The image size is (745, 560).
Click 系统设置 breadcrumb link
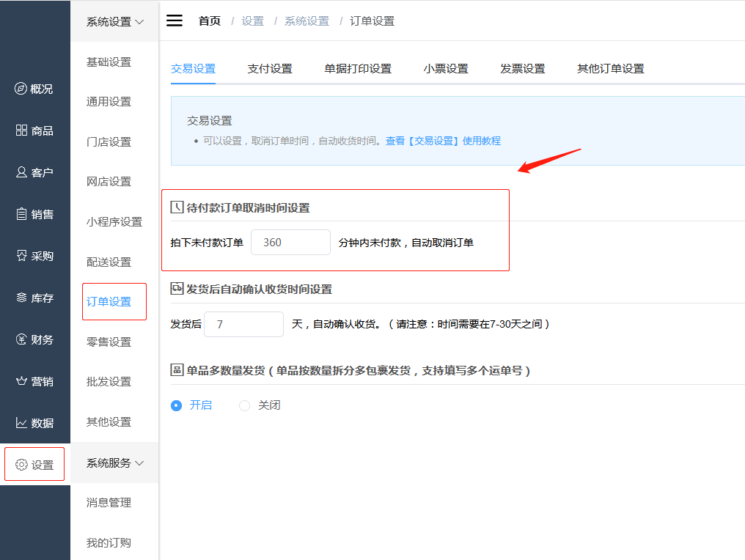tap(307, 21)
